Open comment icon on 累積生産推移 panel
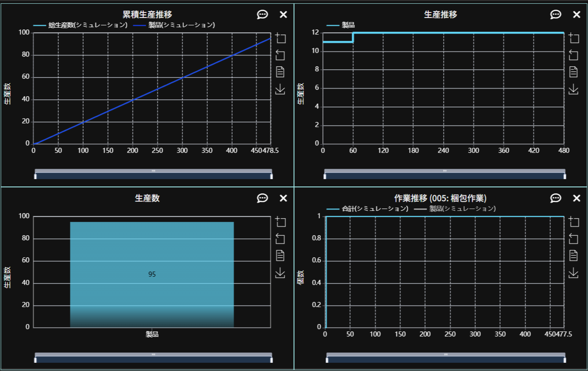This screenshot has height=371, width=588. (x=262, y=15)
